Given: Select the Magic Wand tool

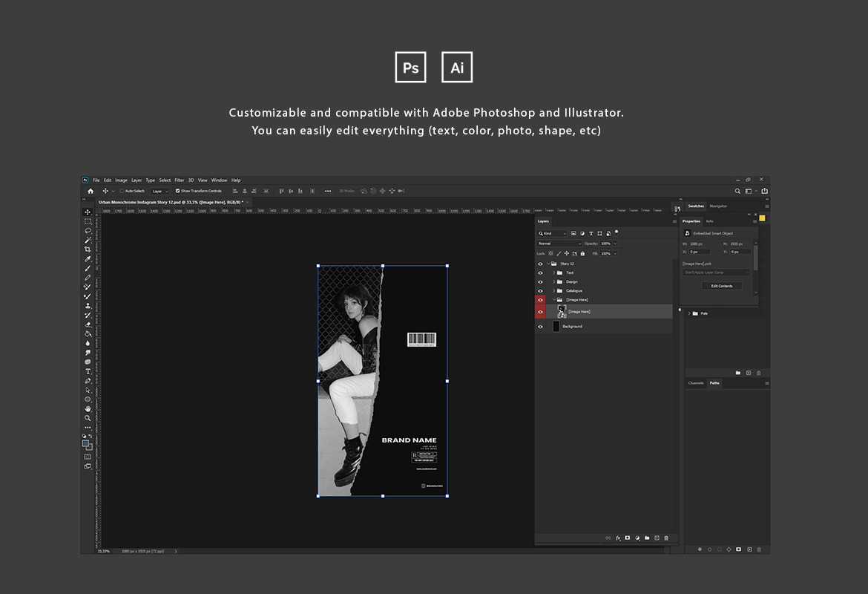Looking at the screenshot, I should click(88, 240).
